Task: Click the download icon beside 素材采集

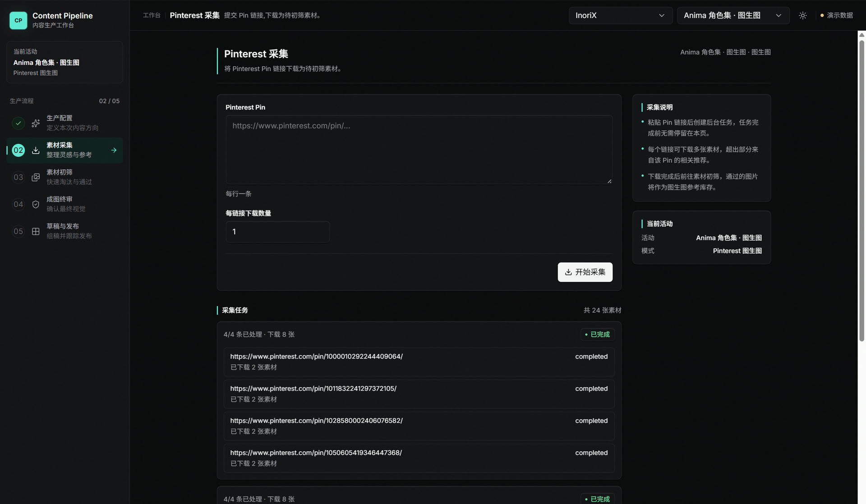Action: coord(36,150)
